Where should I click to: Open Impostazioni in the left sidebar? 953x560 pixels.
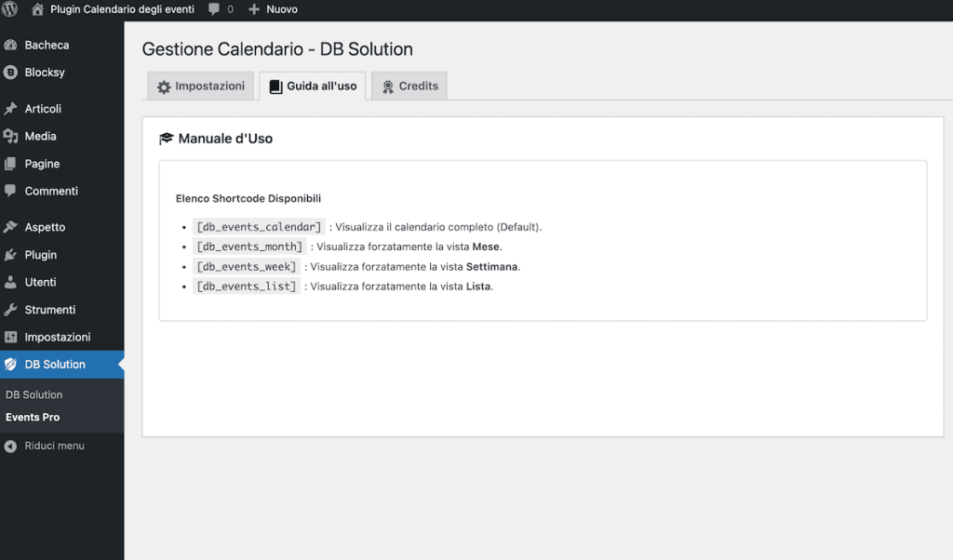57,337
